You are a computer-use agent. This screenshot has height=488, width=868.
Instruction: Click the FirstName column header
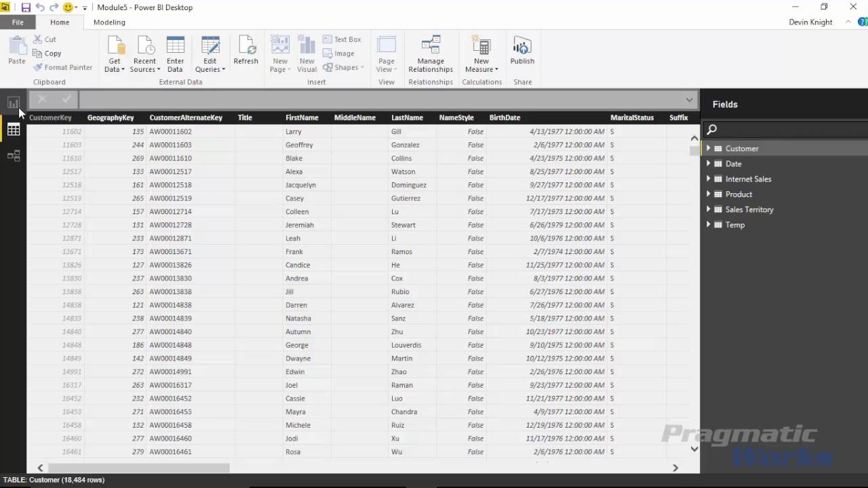click(x=302, y=118)
